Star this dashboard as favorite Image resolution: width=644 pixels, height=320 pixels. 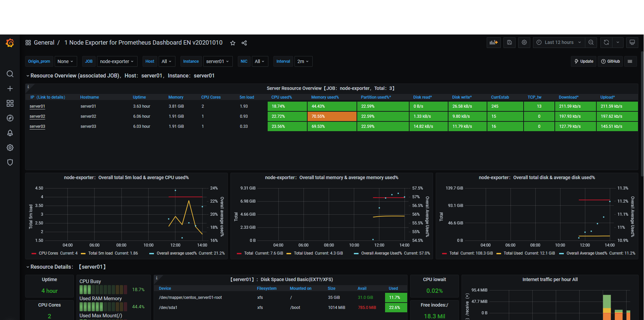233,43
